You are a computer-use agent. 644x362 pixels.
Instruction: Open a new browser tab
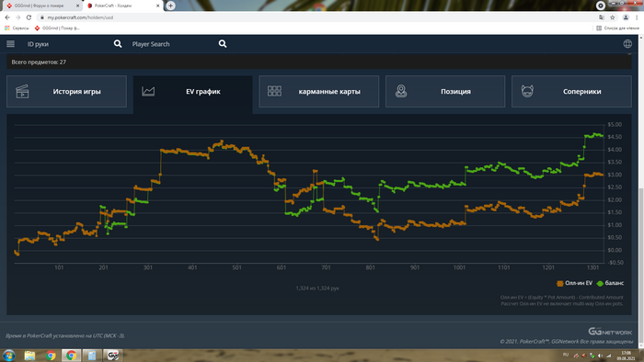coord(170,6)
